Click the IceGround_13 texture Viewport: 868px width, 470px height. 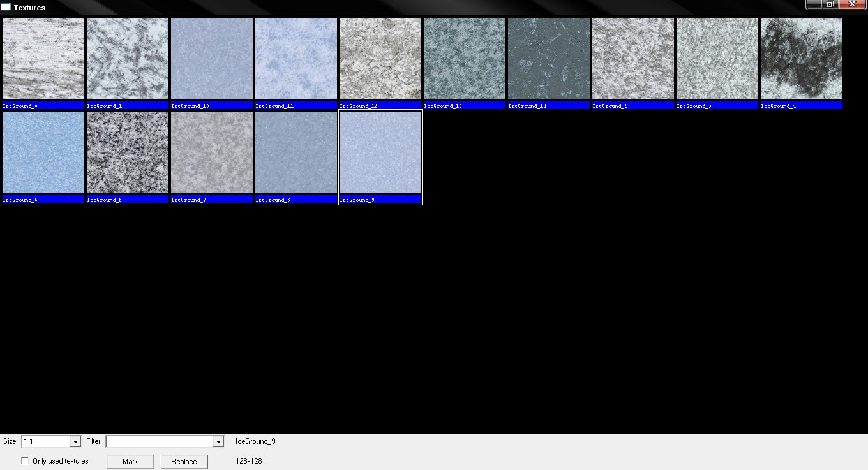[465, 59]
